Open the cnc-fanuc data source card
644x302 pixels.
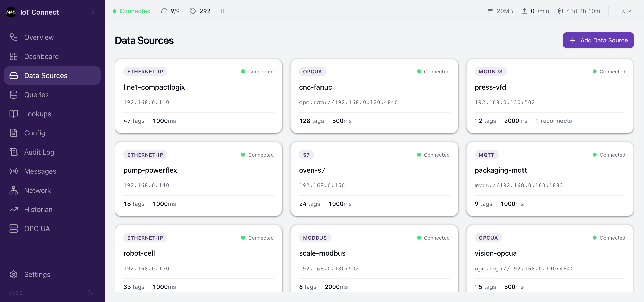point(374,96)
